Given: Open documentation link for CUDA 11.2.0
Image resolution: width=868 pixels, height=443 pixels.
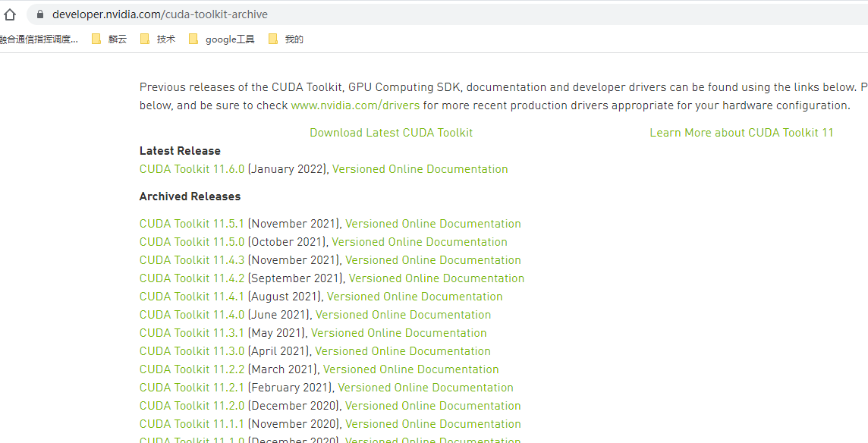Looking at the screenshot, I should click(x=433, y=407).
